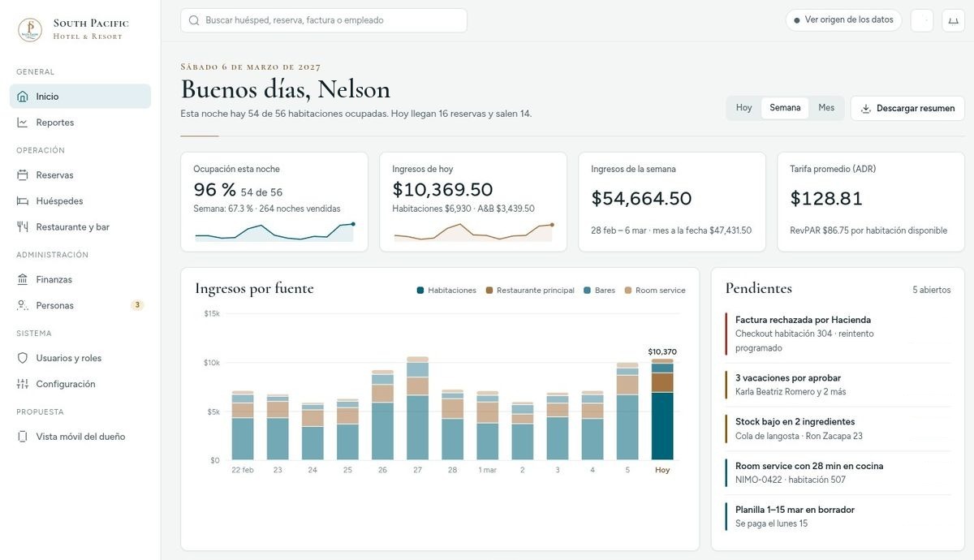Click the notifications icon at top right
This screenshot has height=560, width=974.
point(953,20)
